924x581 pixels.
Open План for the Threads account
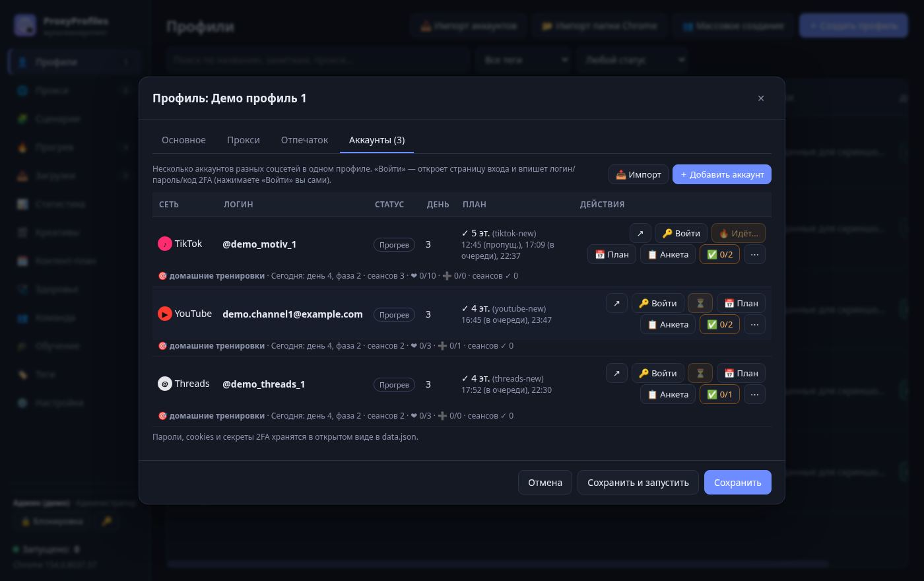point(741,373)
